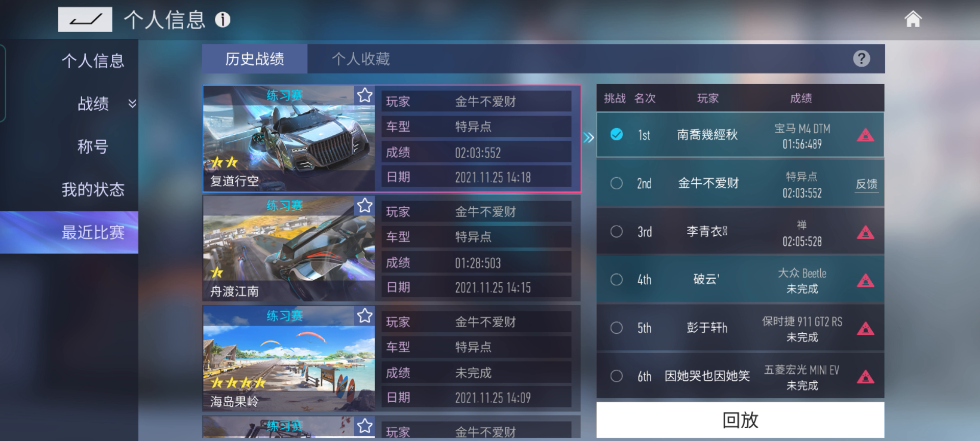980x441 pixels.
Task: Click the 反馈 feedback link
Action: pos(867,184)
